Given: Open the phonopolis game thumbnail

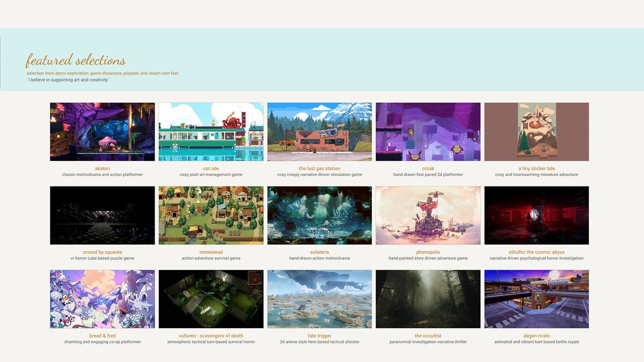Looking at the screenshot, I should [x=428, y=216].
